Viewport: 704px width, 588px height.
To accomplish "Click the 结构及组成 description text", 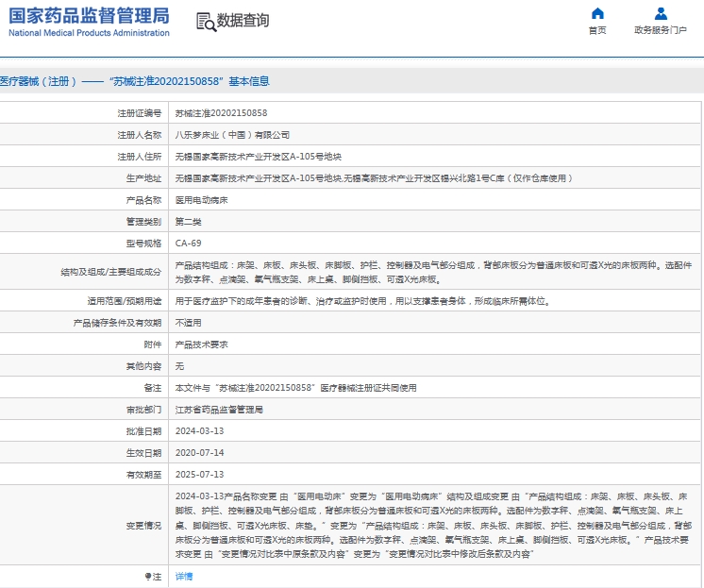I will point(433,272).
